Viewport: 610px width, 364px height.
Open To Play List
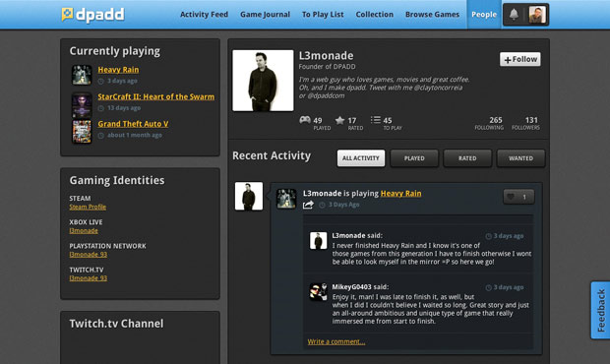(x=323, y=15)
